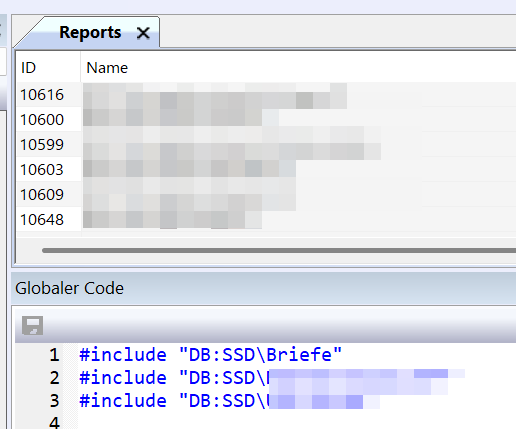This screenshot has width=516, height=429.
Task: Place cursor on the DB:SSD\Briefe include line
Action: (x=211, y=354)
